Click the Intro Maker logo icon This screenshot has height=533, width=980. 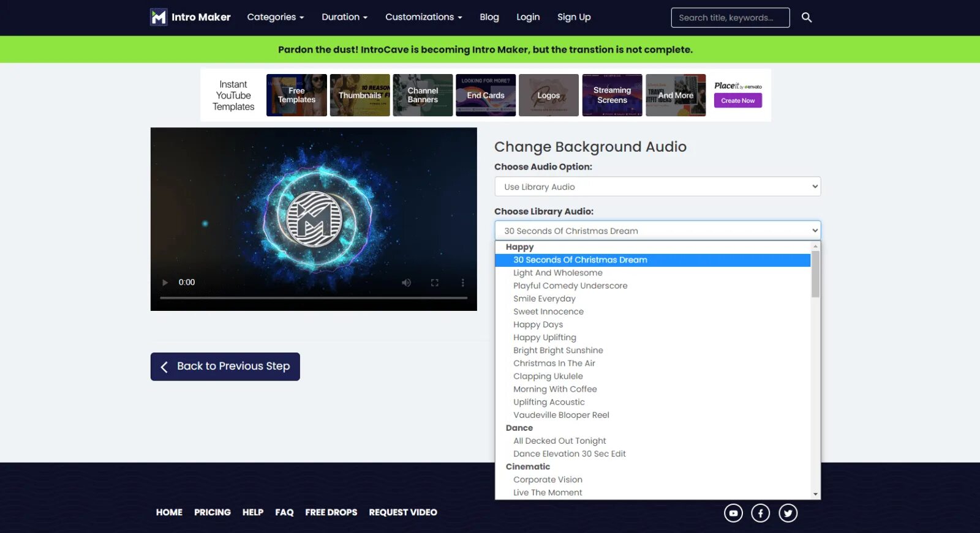[159, 17]
